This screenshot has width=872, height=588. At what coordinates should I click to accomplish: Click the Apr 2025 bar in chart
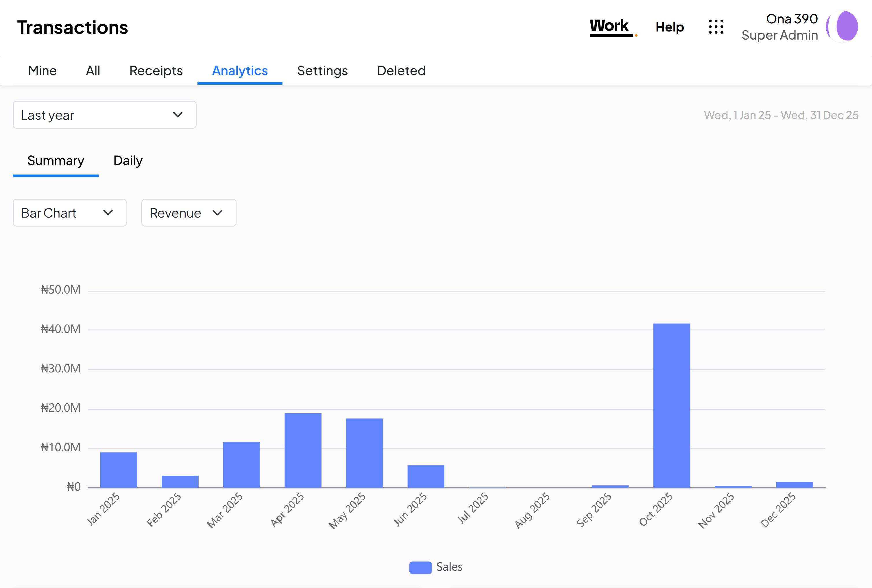point(303,450)
